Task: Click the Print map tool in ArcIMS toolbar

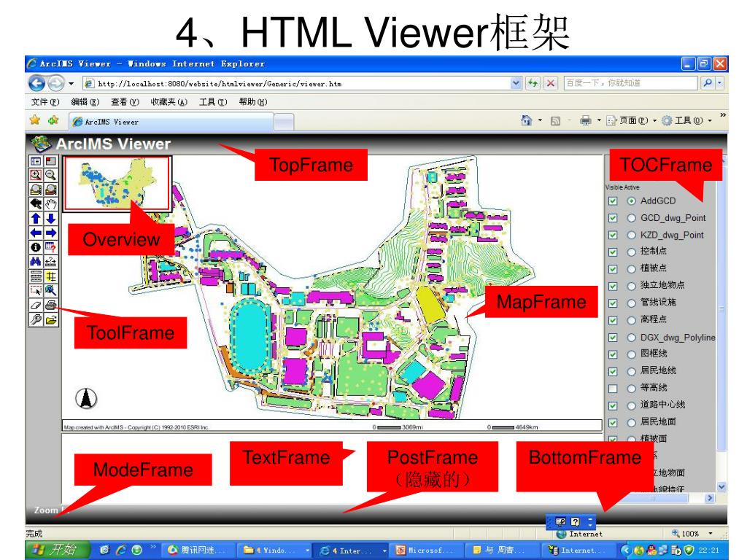Action: coord(50,305)
